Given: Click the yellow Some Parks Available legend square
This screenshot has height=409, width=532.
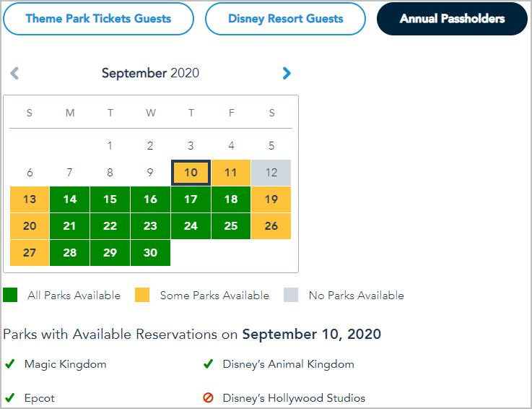Looking at the screenshot, I should [142, 295].
